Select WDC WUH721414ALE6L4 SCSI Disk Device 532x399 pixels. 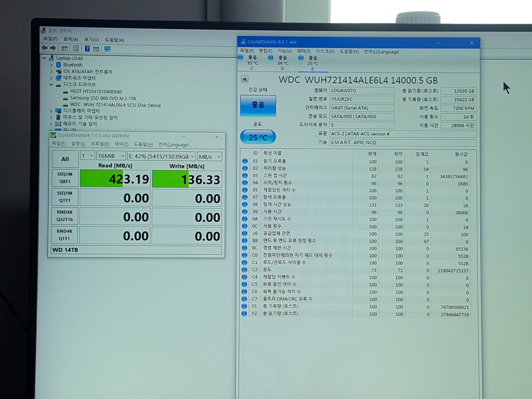click(115, 105)
